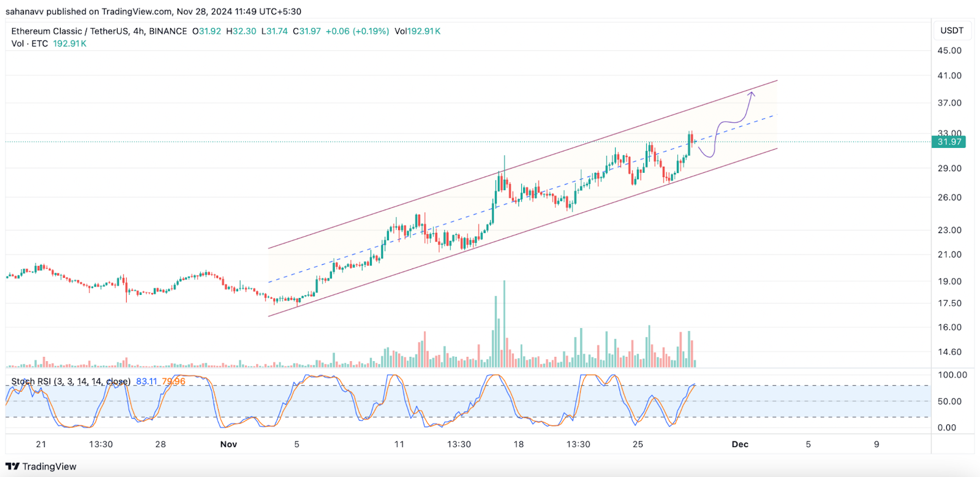Click the 16.00 price axis label

tap(949, 327)
